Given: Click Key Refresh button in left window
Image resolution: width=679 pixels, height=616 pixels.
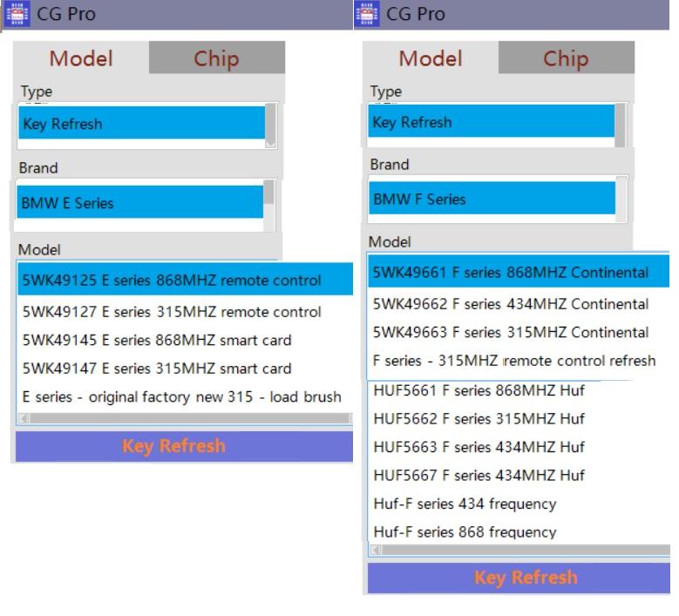Looking at the screenshot, I should pyautogui.click(x=185, y=446).
